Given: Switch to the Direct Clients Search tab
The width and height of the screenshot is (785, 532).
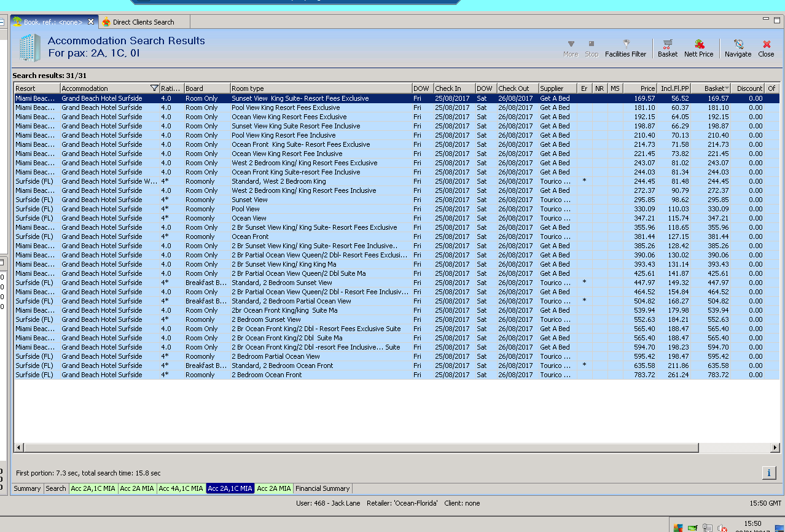Looking at the screenshot, I should tap(143, 22).
